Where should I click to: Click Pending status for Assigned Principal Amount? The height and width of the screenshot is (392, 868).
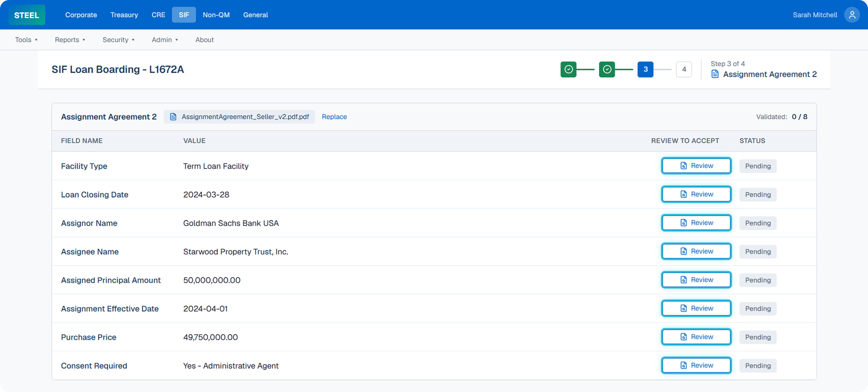tap(758, 280)
